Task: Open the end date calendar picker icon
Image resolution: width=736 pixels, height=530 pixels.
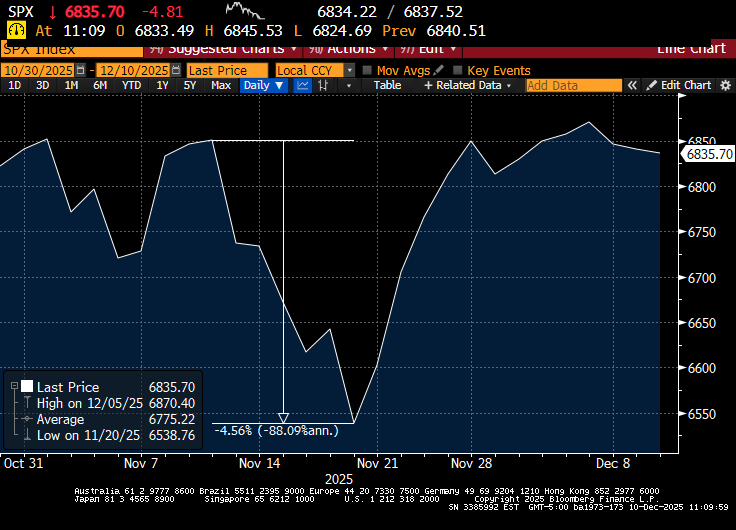Action: click(x=177, y=70)
